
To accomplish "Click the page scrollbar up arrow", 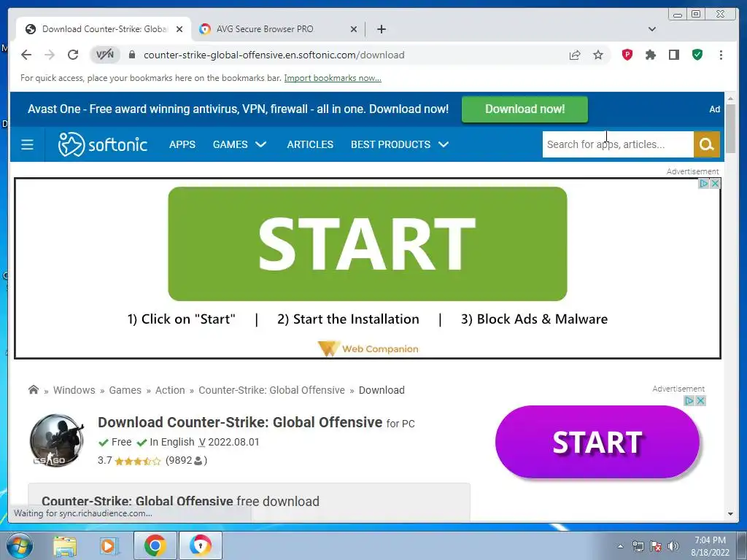I will coord(730,98).
